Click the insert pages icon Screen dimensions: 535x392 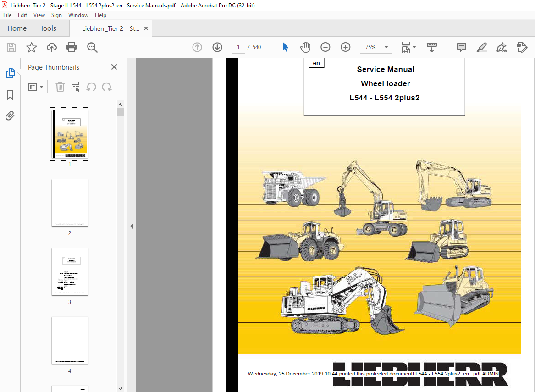pos(75,87)
